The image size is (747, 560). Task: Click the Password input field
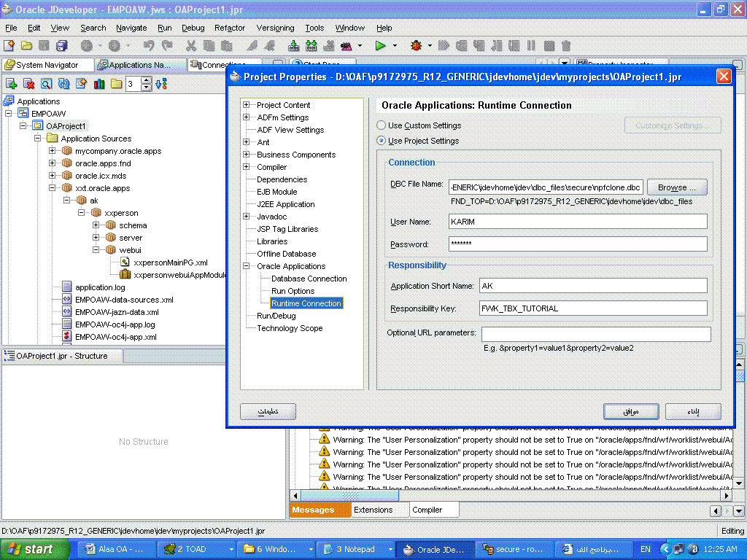point(578,244)
